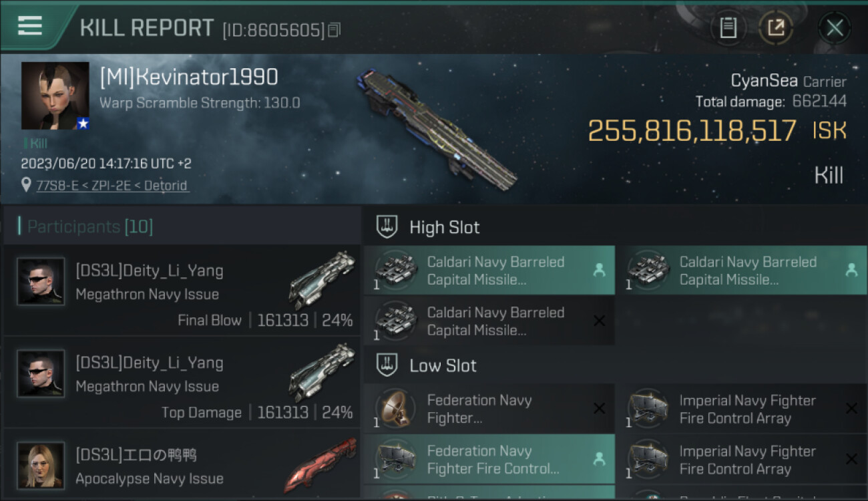Open the Apocalypse Navy Issue participant entry
868x501 pixels.
(x=182, y=466)
